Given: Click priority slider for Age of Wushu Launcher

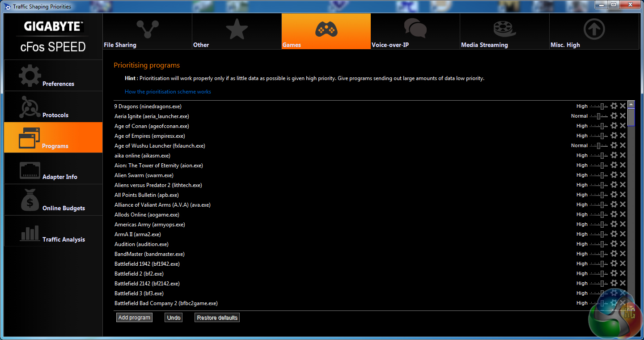Looking at the screenshot, I should coord(599,145).
